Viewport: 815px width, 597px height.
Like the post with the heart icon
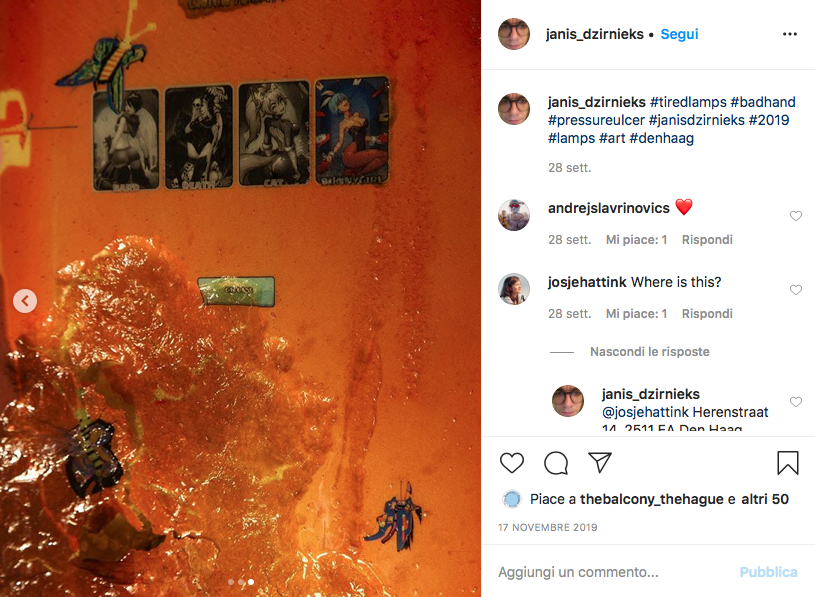tap(511, 462)
